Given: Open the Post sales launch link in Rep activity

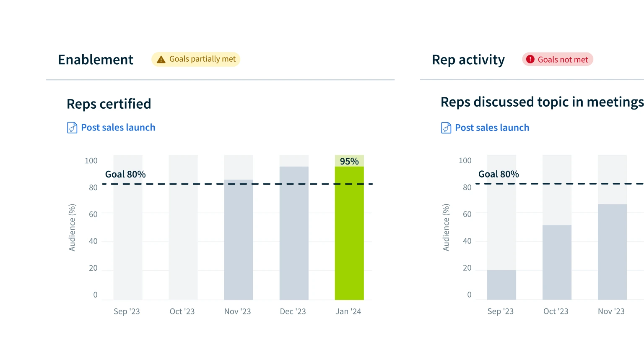Looking at the screenshot, I should pyautogui.click(x=492, y=128).
